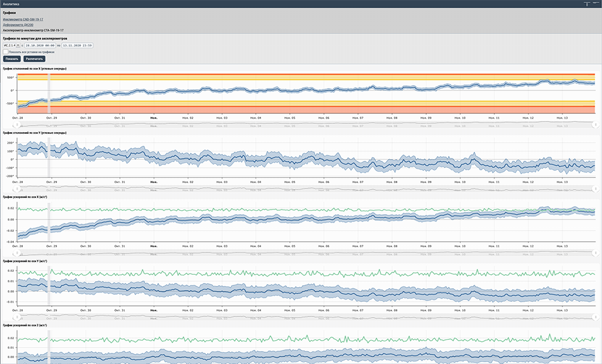
Task: Click the T-shaped icon in the header bar
Action: (586, 4)
